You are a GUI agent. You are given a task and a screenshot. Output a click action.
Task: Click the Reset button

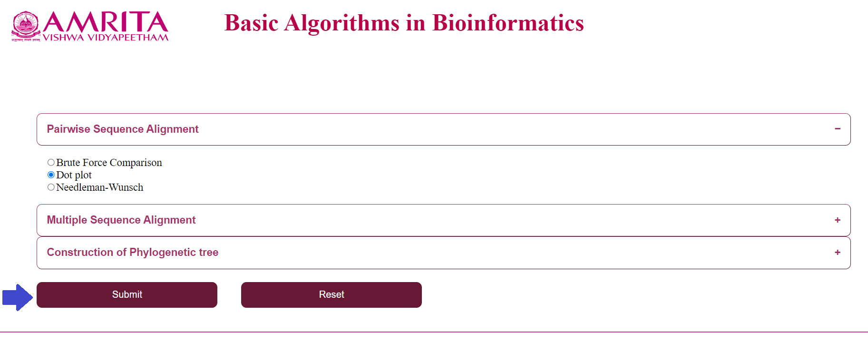332,295
